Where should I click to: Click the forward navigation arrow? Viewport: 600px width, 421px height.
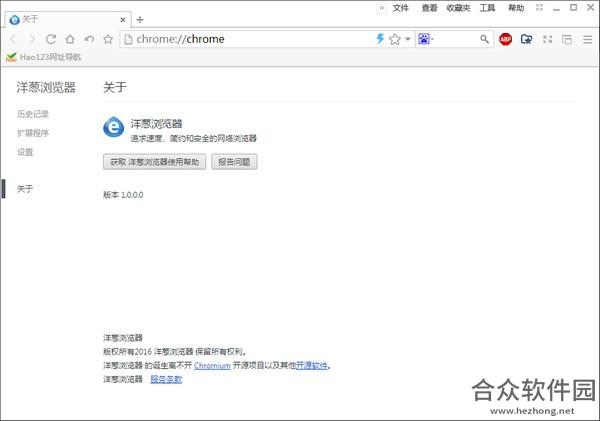pyautogui.click(x=32, y=39)
